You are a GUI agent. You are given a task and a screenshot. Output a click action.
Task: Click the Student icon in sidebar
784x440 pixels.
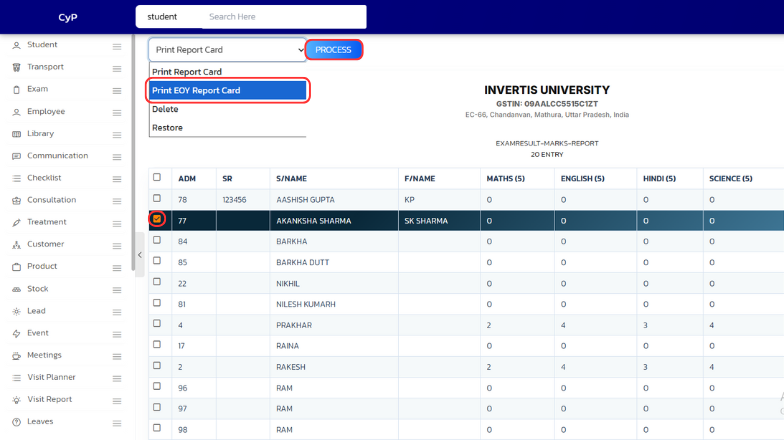point(16,45)
